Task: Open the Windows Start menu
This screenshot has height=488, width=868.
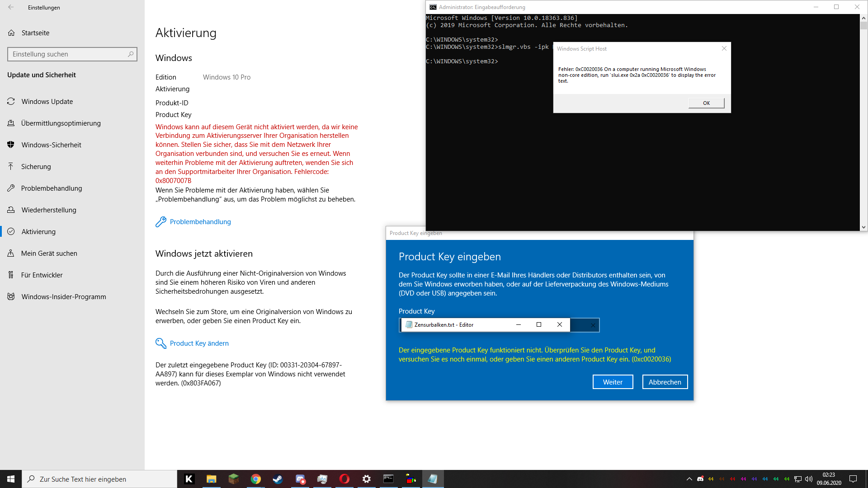Action: (11, 479)
